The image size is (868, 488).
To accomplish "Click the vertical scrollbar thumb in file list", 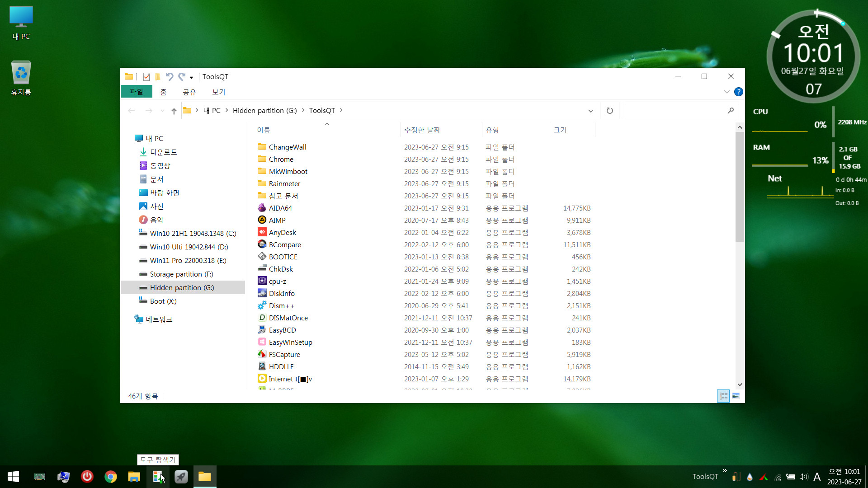I will (x=740, y=187).
